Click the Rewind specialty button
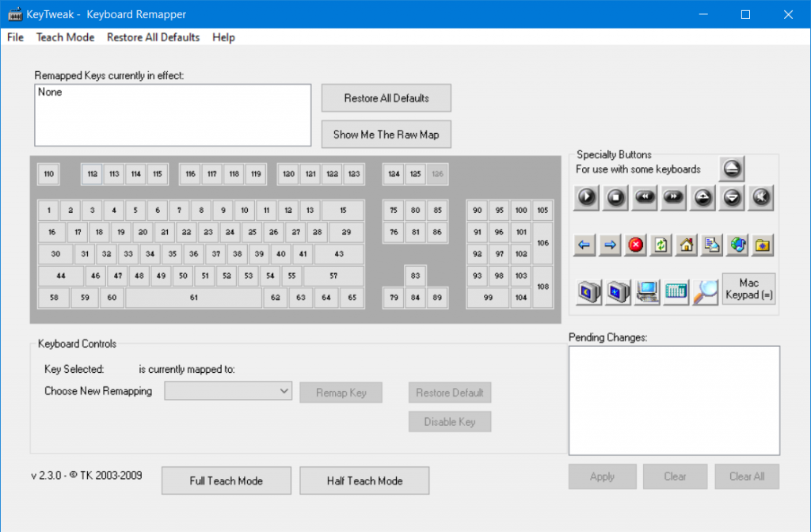811x532 pixels. pyautogui.click(x=644, y=198)
